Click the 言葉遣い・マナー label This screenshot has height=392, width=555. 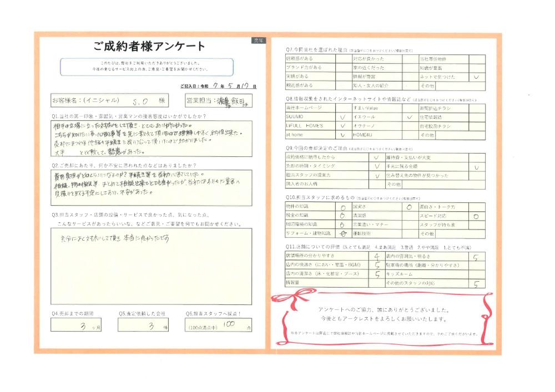click(x=371, y=225)
